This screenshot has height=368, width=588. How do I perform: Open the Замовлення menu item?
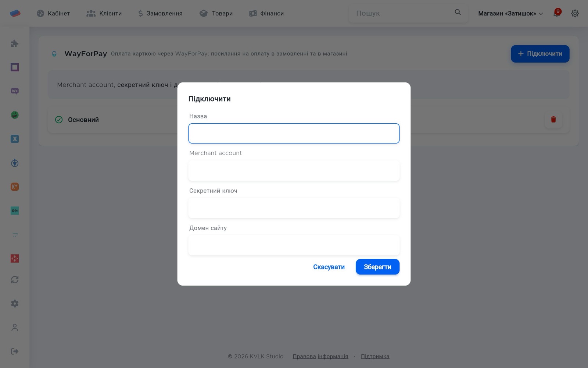(x=160, y=14)
